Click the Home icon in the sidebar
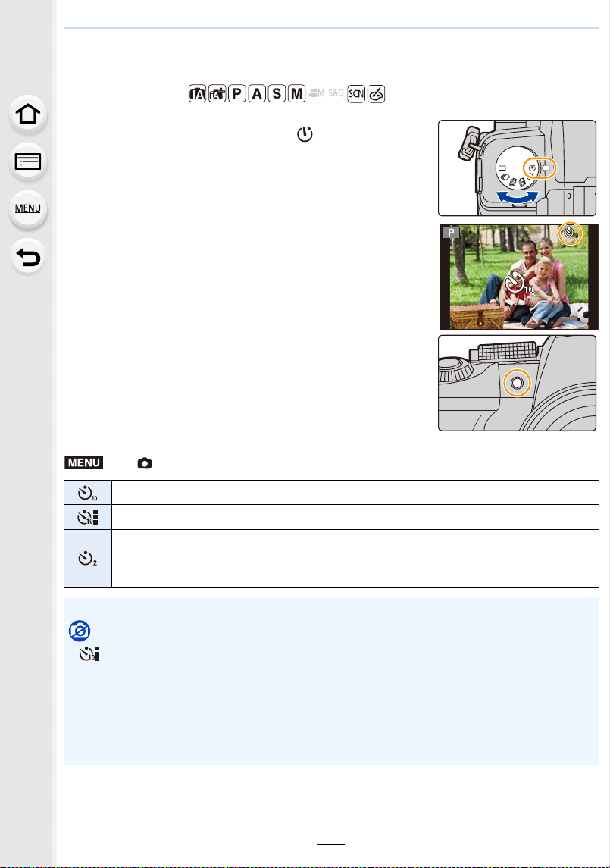The width and height of the screenshot is (610, 868). click(x=28, y=114)
